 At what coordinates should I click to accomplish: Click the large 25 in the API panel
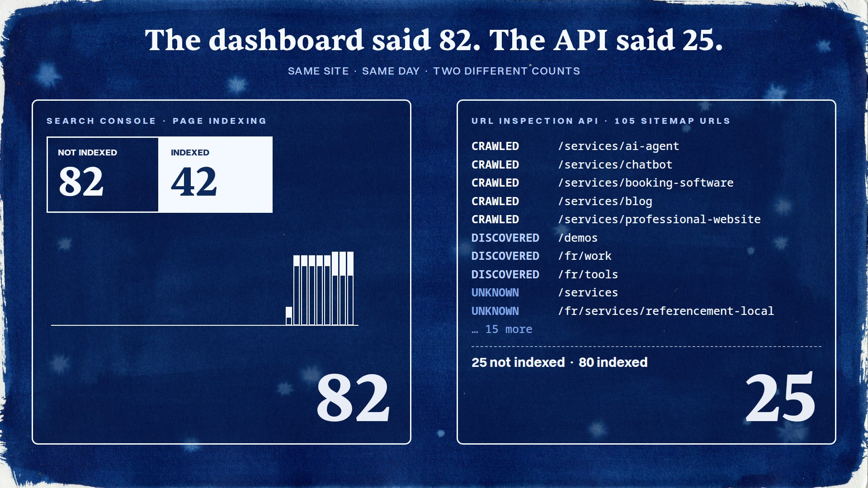pos(780,398)
